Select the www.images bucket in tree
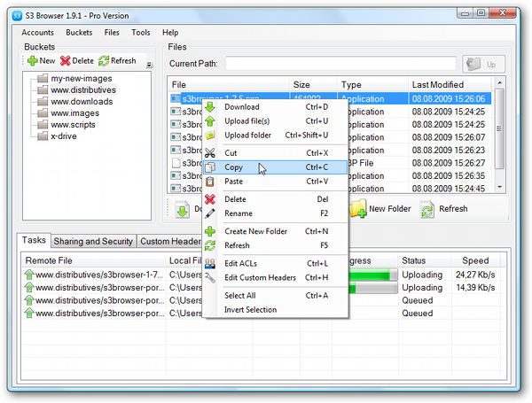The image size is (532, 403). click(75, 113)
